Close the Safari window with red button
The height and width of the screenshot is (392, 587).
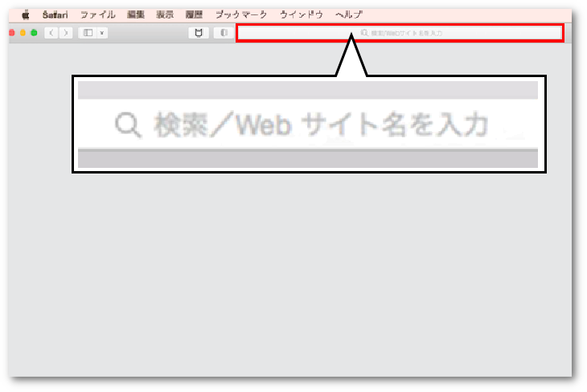[x=11, y=33]
